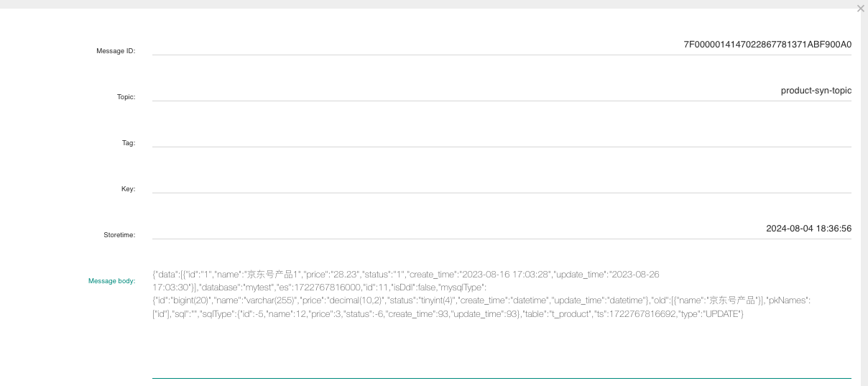This screenshot has height=386, width=868.
Task: Close the message detail dialog
Action: pos(860,9)
